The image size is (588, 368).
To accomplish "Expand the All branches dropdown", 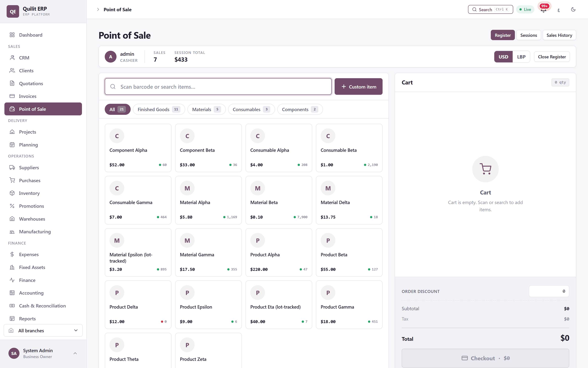I will pos(43,330).
